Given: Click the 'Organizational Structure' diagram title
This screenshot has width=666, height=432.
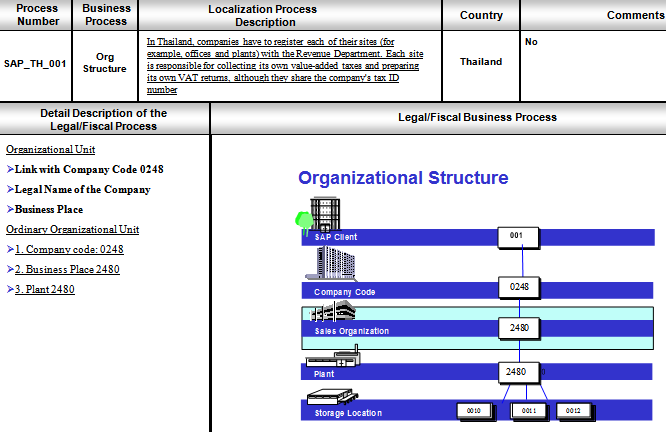Looking at the screenshot, I should (x=403, y=178).
